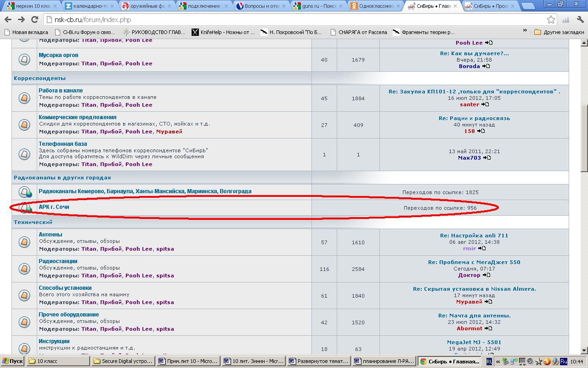Image resolution: width=588 pixels, height=368 pixels.
Task: Click the vertical scrollbar down arrow
Action: coord(584,351)
